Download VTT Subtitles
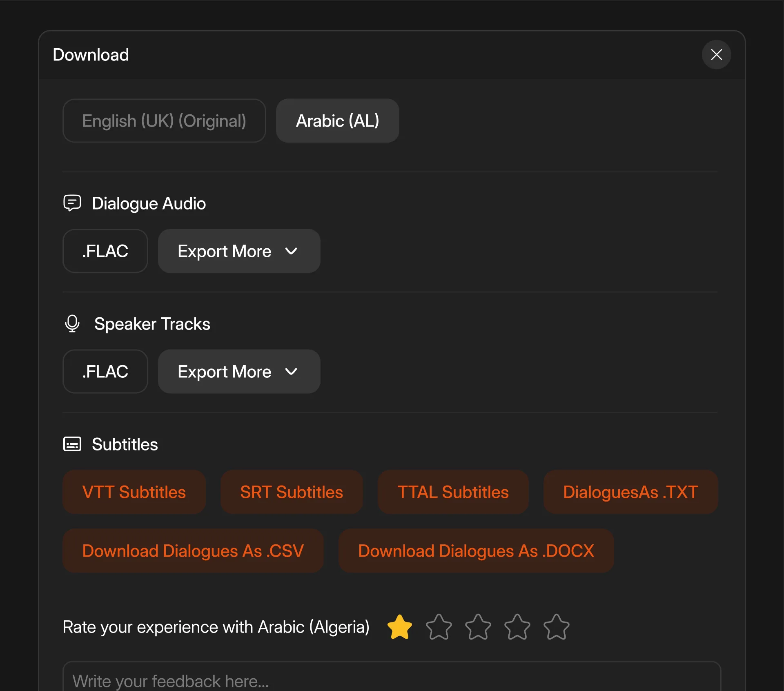 click(134, 492)
